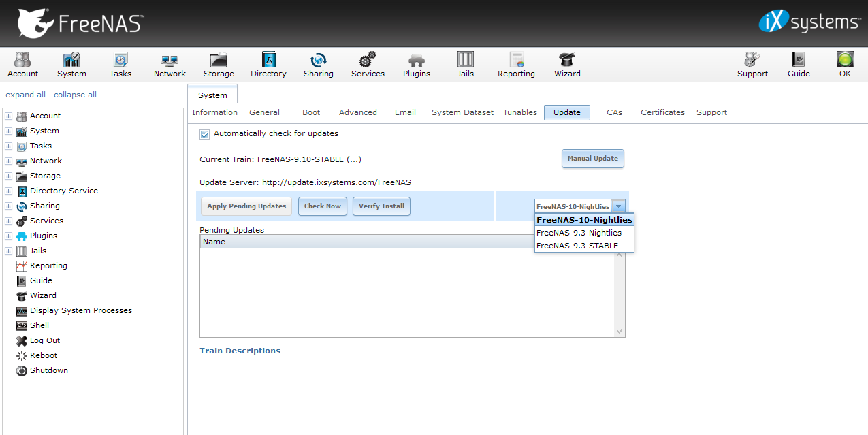Switch to the Support sub-tab

[711, 112]
